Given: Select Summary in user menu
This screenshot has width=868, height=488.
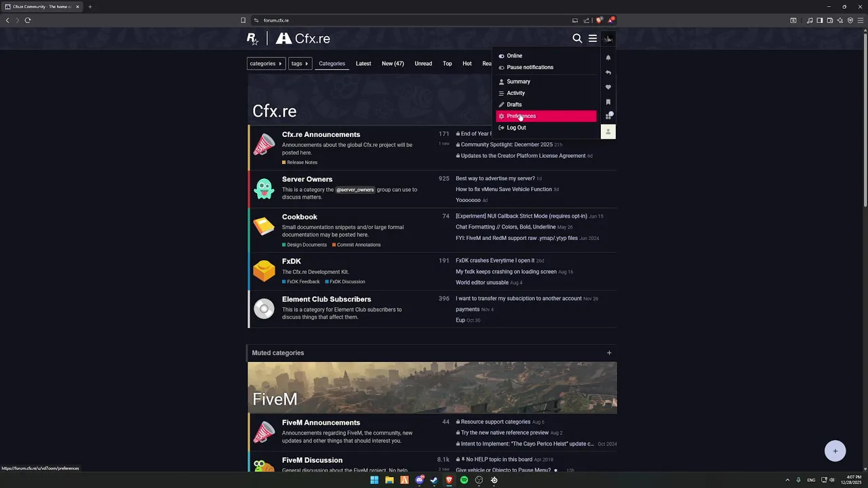Looking at the screenshot, I should coord(547,81).
